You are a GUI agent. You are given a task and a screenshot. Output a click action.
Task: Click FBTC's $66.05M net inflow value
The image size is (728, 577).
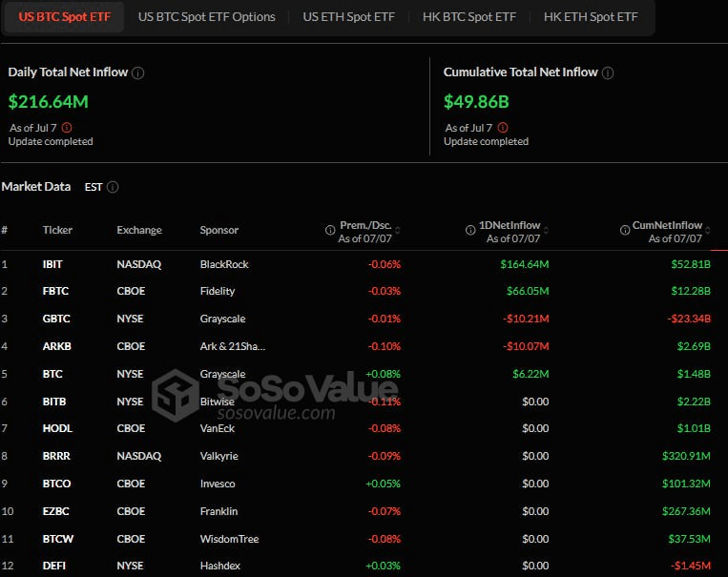(x=528, y=291)
